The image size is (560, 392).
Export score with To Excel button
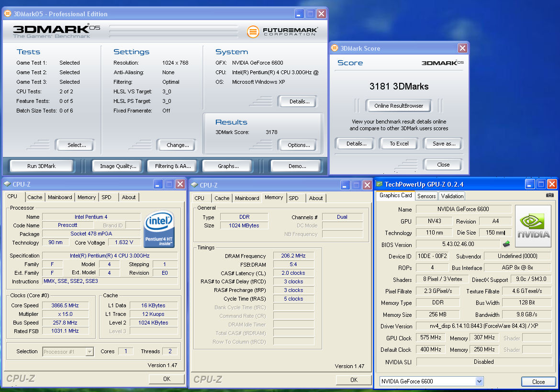pyautogui.click(x=399, y=144)
